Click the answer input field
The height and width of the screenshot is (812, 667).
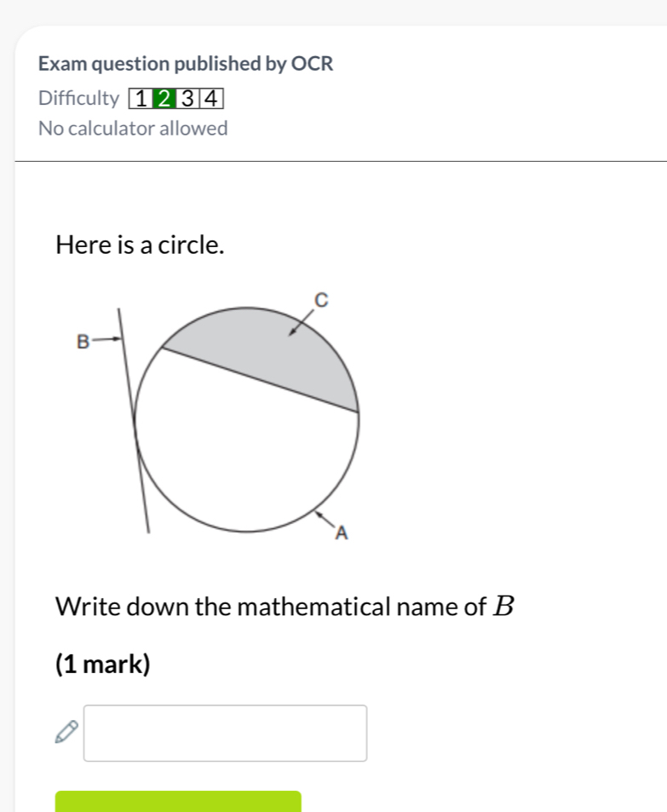[x=225, y=734]
